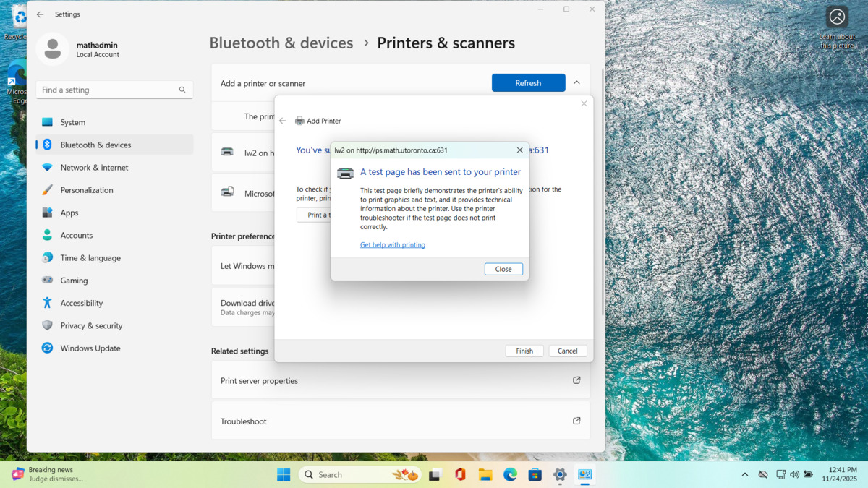Viewport: 868px width, 488px height.
Task: Show hidden system tray icons chevron
Action: pos(744,474)
